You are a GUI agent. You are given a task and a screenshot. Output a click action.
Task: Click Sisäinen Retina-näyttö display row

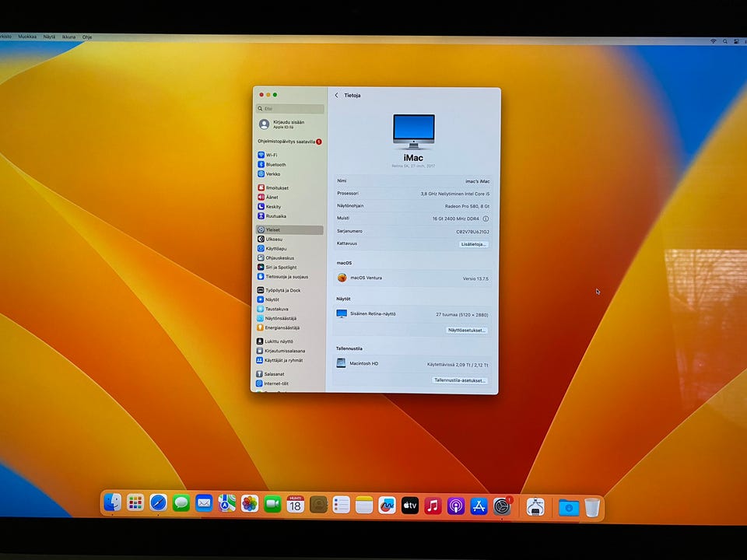pyautogui.click(x=412, y=314)
